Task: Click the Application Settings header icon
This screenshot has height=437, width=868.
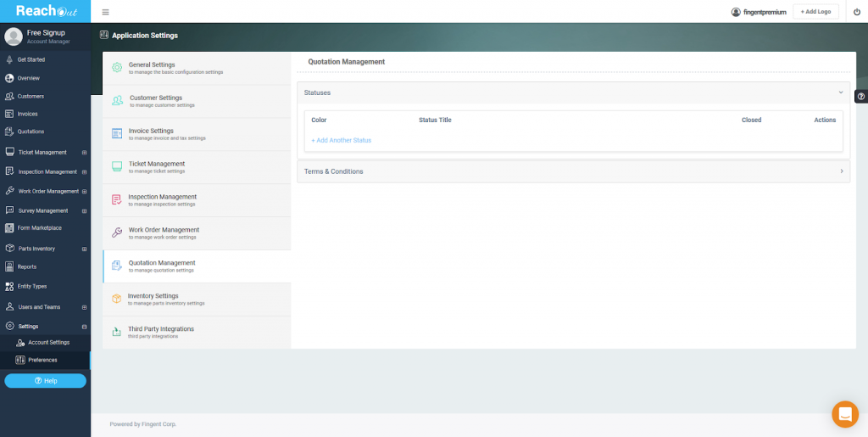Action: pyautogui.click(x=104, y=35)
